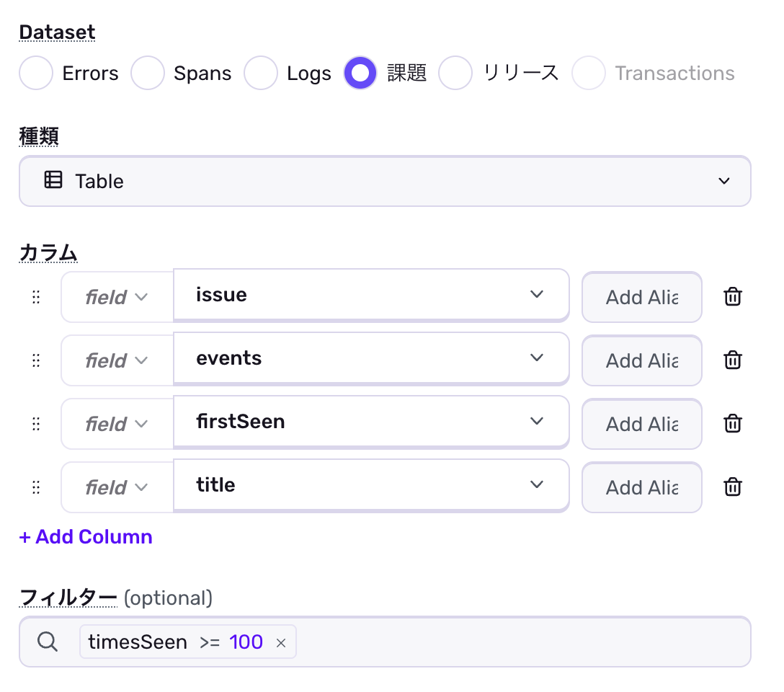The image size is (784, 692).
Task: Click the >= operator in filter token
Action: [210, 642]
